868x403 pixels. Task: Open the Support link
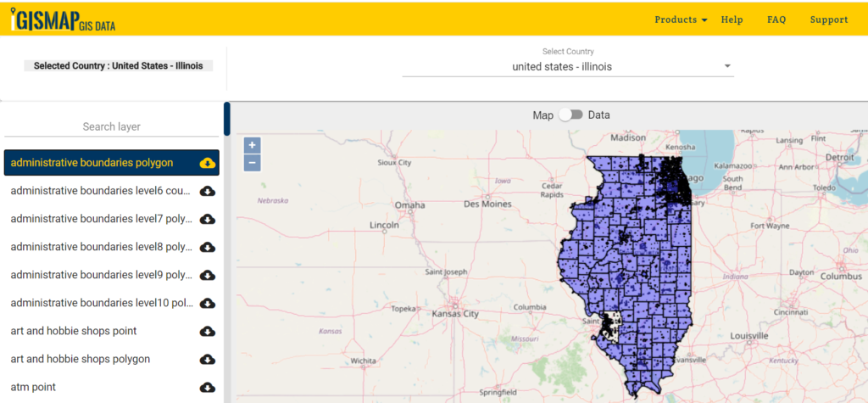click(828, 20)
